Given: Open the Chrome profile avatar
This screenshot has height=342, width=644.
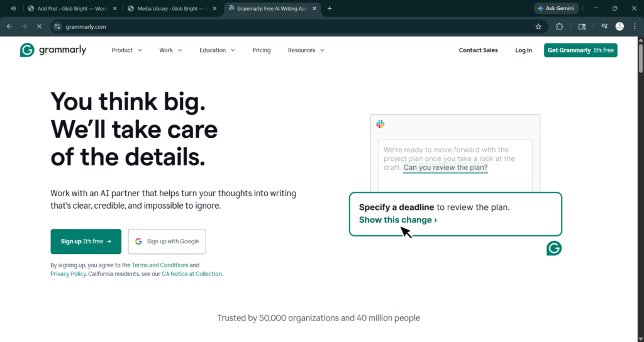Looking at the screenshot, I should pos(619,26).
